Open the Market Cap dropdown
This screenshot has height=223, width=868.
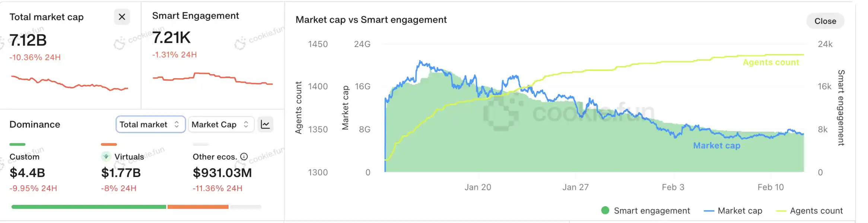tap(221, 125)
